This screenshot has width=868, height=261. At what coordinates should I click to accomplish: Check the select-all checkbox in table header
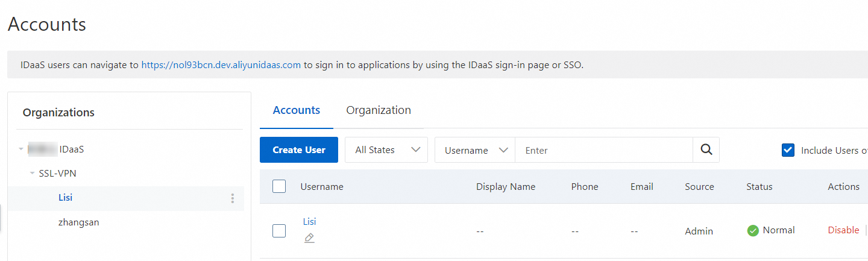[x=279, y=186]
